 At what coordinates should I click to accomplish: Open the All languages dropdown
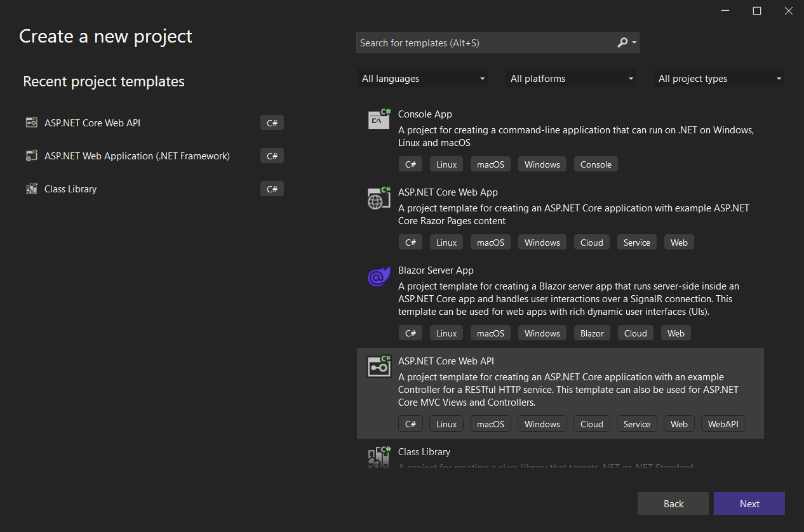tap(422, 79)
